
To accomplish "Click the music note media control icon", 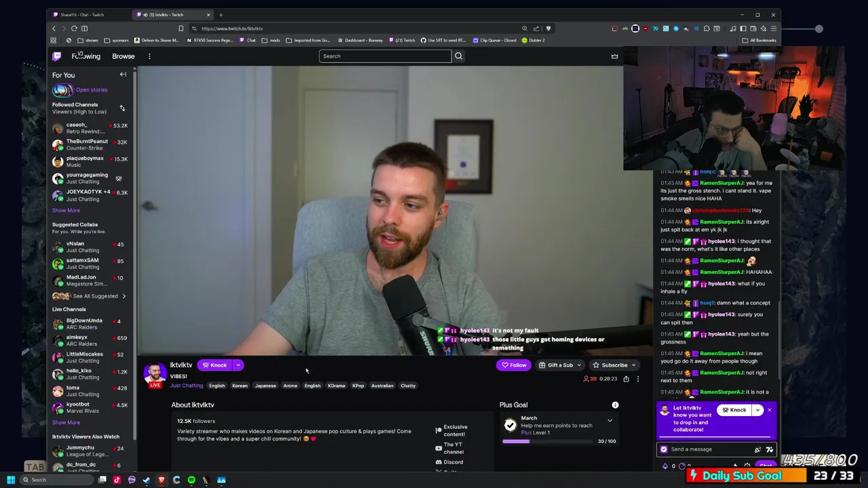I will (732, 28).
